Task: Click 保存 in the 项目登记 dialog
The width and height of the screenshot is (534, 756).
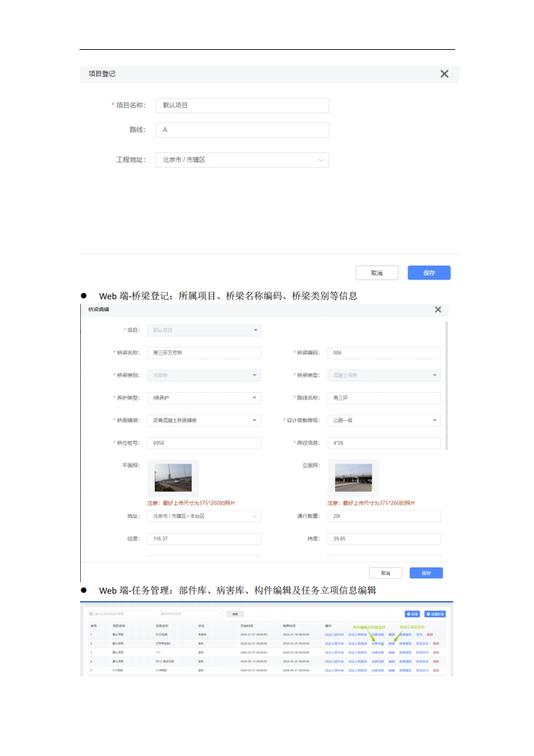Action: [428, 273]
